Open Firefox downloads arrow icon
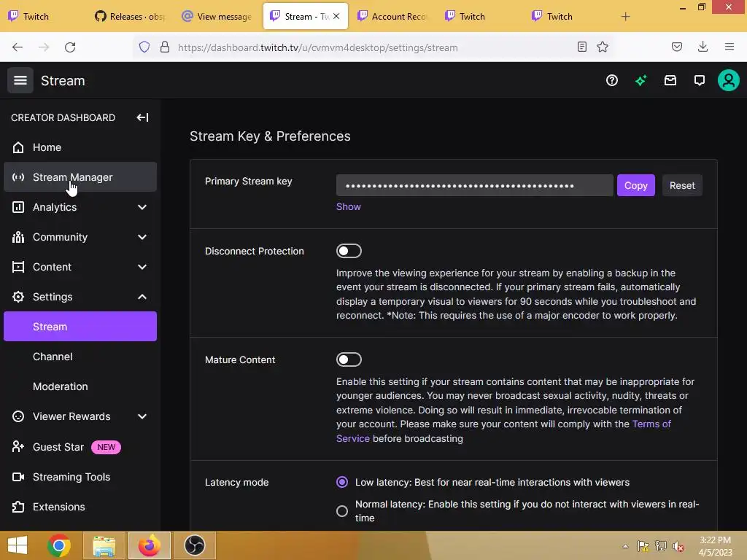Screen dimensions: 747x560 [703, 47]
